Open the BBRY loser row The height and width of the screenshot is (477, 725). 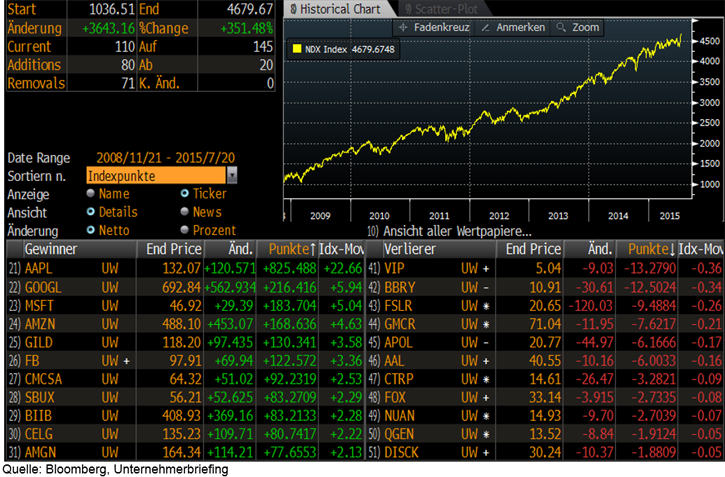(x=545, y=287)
